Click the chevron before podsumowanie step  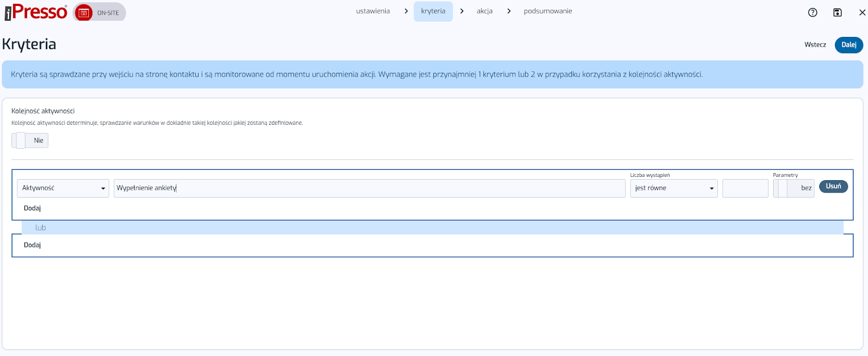click(x=509, y=11)
